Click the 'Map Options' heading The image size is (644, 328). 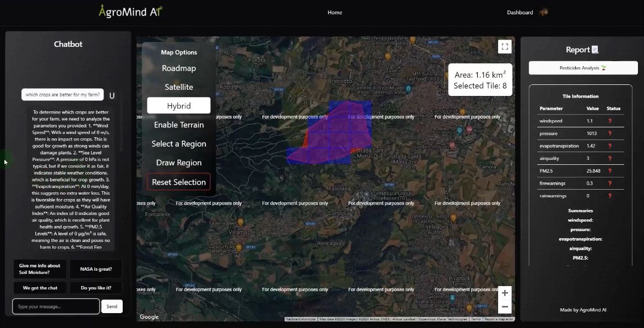[x=179, y=52]
